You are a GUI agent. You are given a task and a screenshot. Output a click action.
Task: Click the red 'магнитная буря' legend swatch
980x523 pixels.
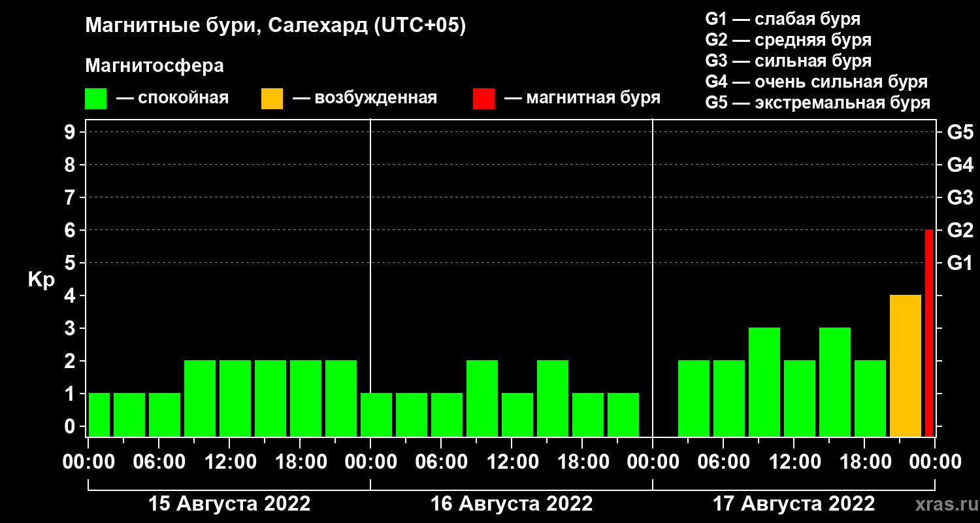[x=483, y=99]
